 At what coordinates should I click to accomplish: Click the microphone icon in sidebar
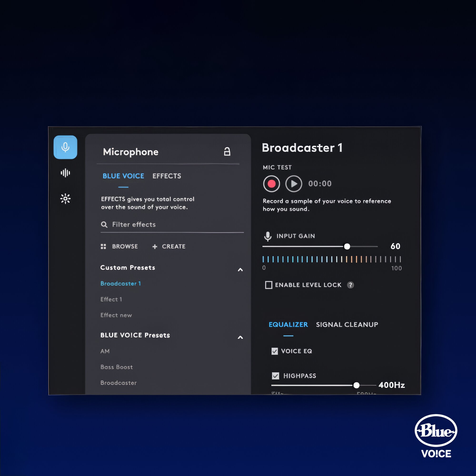coord(65,147)
